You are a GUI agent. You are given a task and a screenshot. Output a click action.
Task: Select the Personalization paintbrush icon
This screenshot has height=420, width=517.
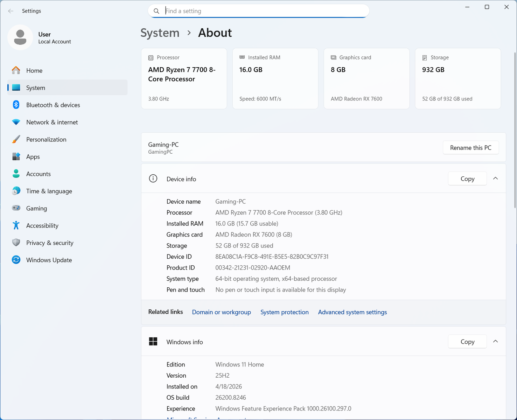point(16,139)
